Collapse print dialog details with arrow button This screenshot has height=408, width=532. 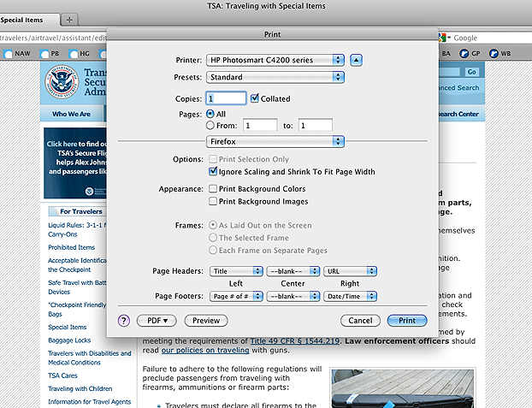pos(356,60)
